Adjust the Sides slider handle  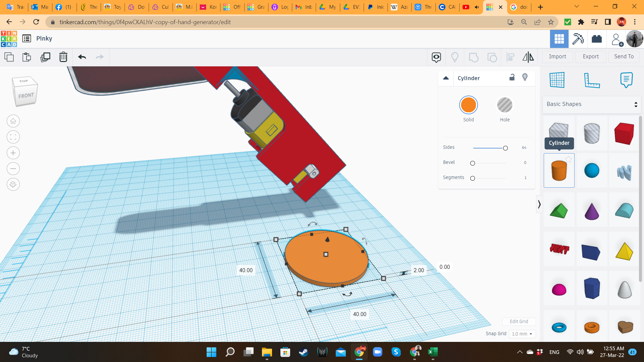[x=505, y=148]
